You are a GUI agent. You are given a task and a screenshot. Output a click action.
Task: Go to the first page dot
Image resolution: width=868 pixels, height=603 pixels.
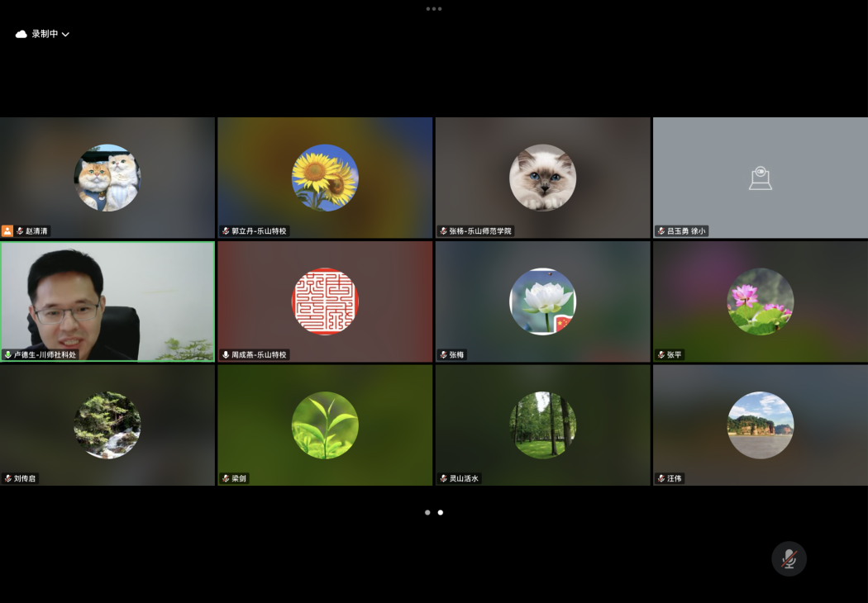(x=427, y=512)
